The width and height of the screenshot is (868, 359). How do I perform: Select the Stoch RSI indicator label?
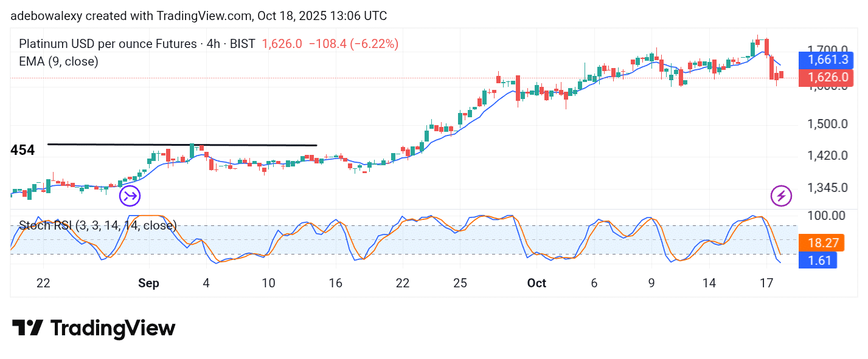click(97, 225)
